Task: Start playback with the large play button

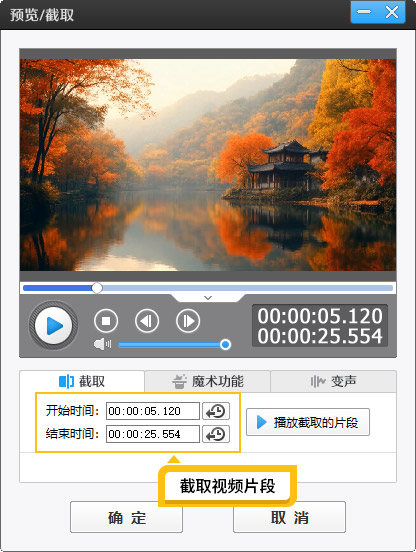Action: 53,326
